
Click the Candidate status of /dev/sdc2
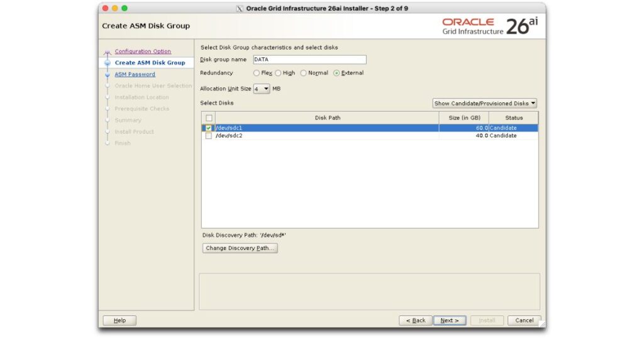(503, 136)
